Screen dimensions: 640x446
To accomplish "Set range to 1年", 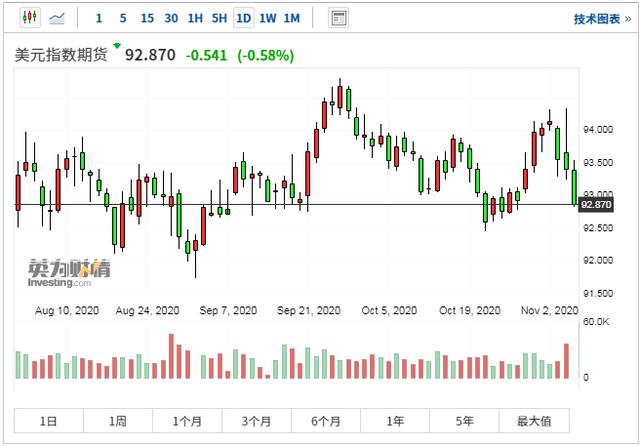I will click(x=395, y=421).
